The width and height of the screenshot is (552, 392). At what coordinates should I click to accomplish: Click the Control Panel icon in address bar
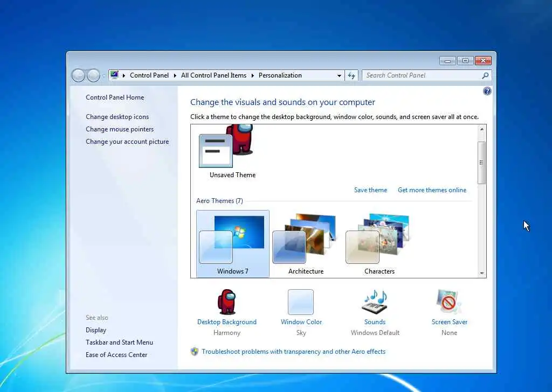114,75
